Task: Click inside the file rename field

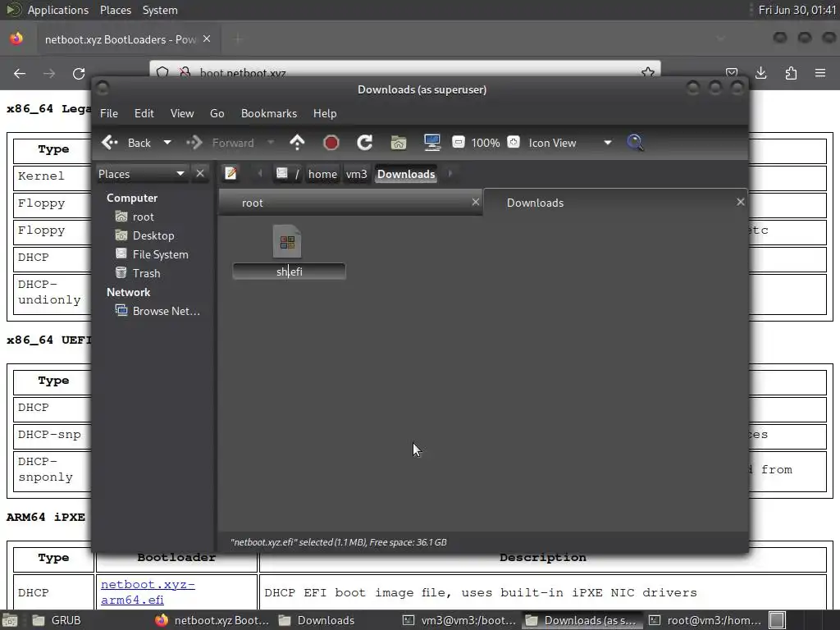Action: tap(290, 272)
